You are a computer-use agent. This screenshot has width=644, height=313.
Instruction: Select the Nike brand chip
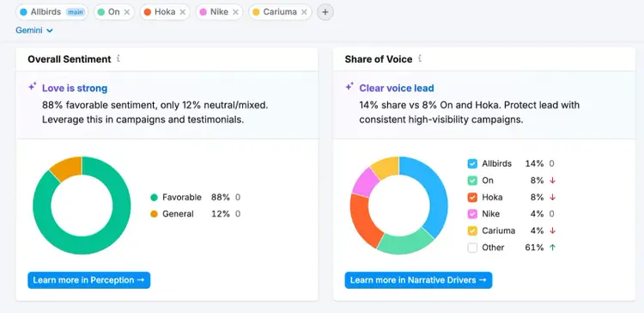219,12
